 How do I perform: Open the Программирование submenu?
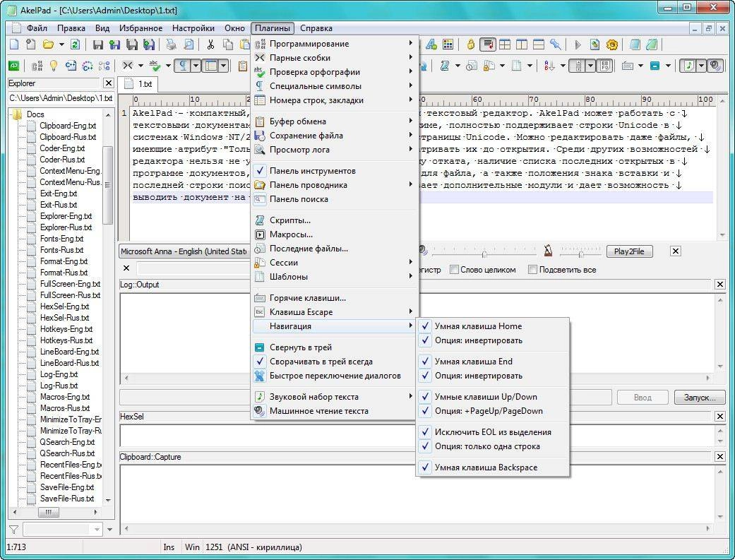click(334, 44)
